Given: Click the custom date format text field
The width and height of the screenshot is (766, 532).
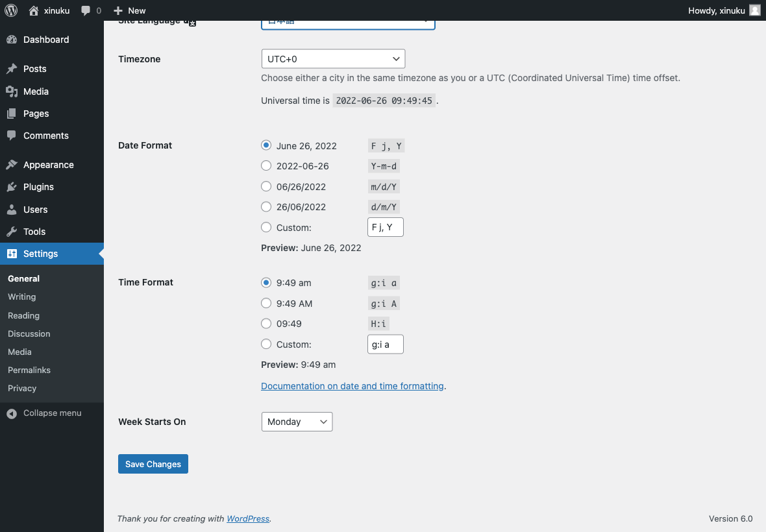Looking at the screenshot, I should (386, 228).
